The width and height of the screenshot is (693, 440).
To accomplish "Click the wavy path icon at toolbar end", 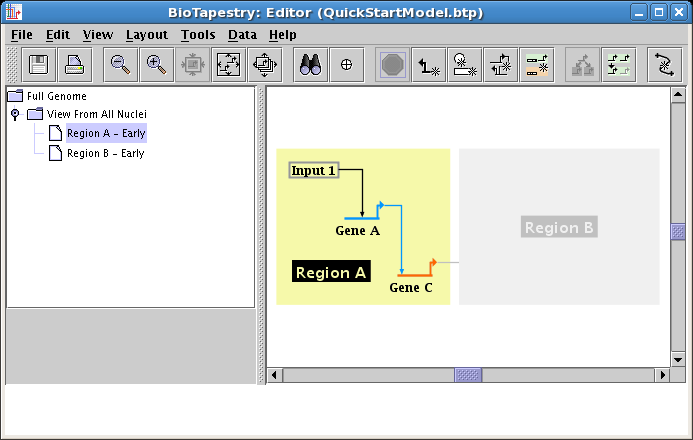I will [664, 65].
